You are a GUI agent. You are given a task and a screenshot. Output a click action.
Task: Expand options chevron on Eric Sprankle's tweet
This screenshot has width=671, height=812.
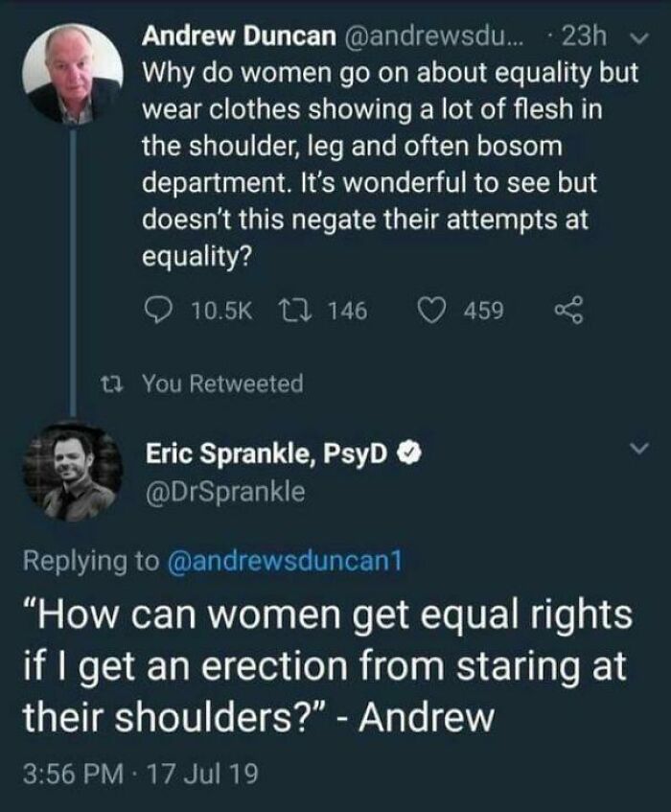point(641,448)
